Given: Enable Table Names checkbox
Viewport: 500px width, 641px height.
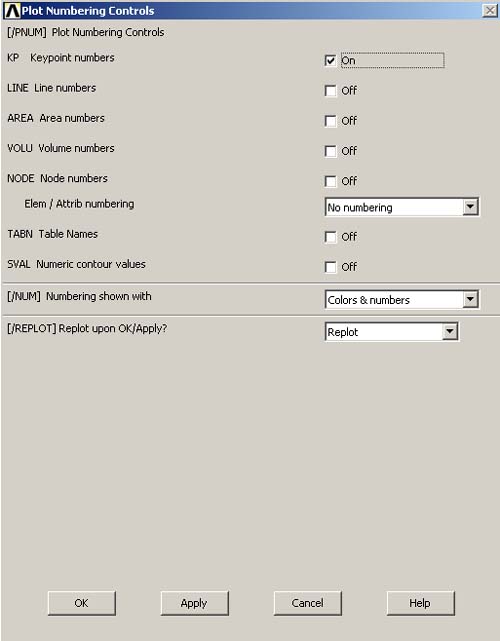Looking at the screenshot, I should (330, 237).
